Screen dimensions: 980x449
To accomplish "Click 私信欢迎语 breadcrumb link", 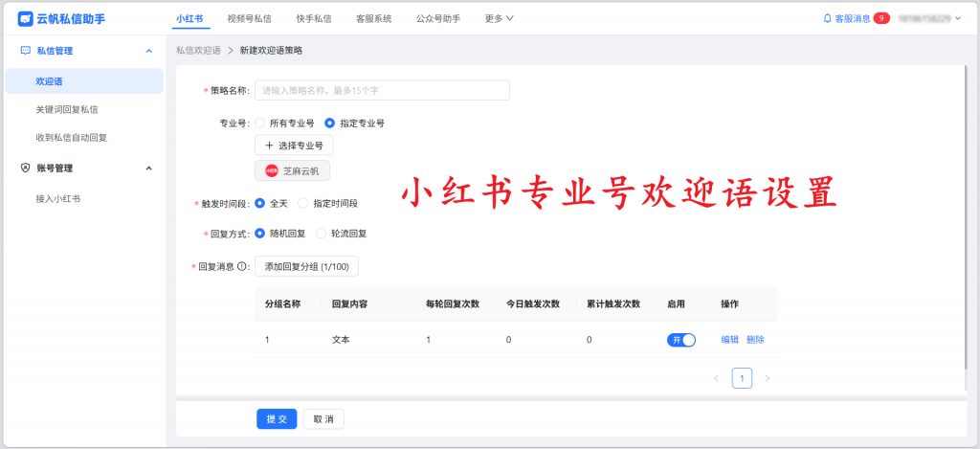I will coord(198,51).
